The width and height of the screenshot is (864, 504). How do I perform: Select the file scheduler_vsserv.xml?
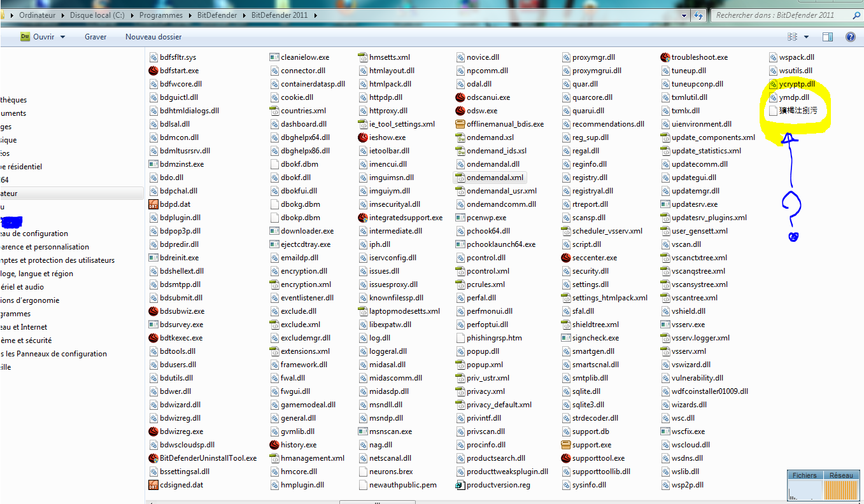tap(602, 231)
